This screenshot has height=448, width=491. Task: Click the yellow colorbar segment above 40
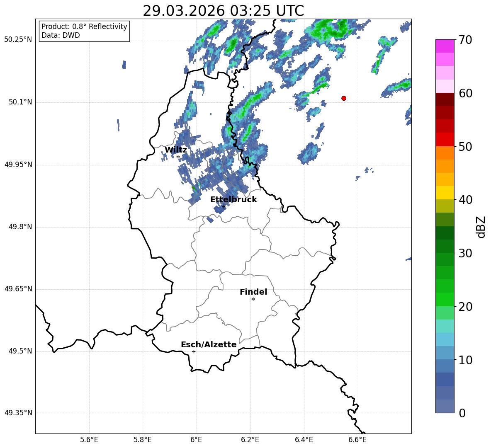point(445,193)
